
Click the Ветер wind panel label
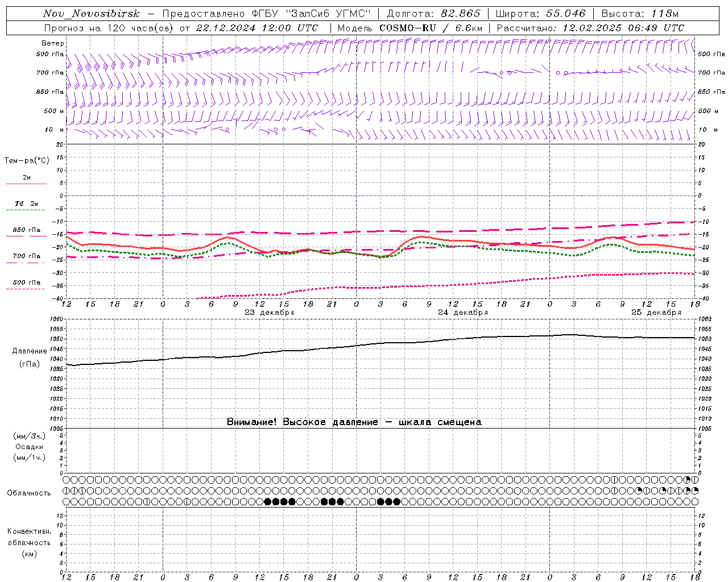coord(53,43)
